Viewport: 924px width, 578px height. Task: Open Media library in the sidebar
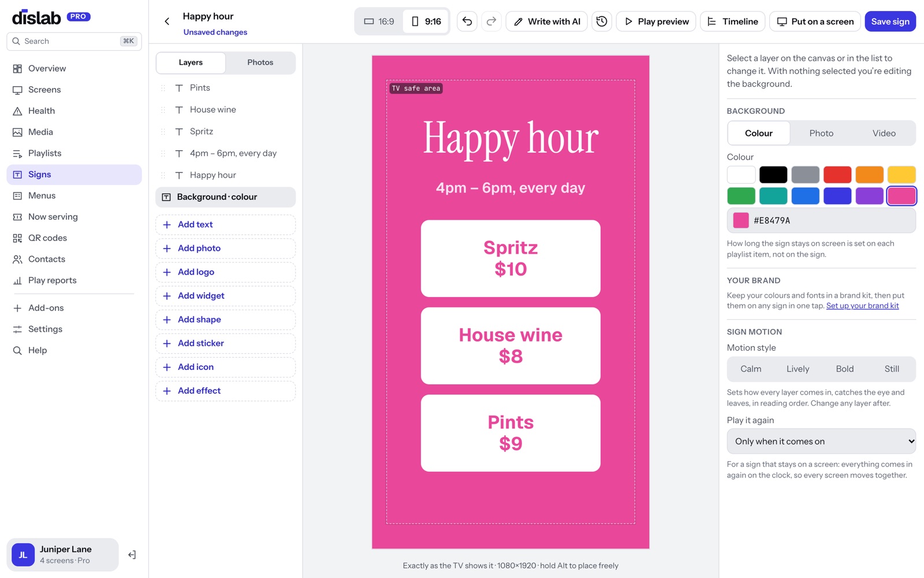coord(74,132)
